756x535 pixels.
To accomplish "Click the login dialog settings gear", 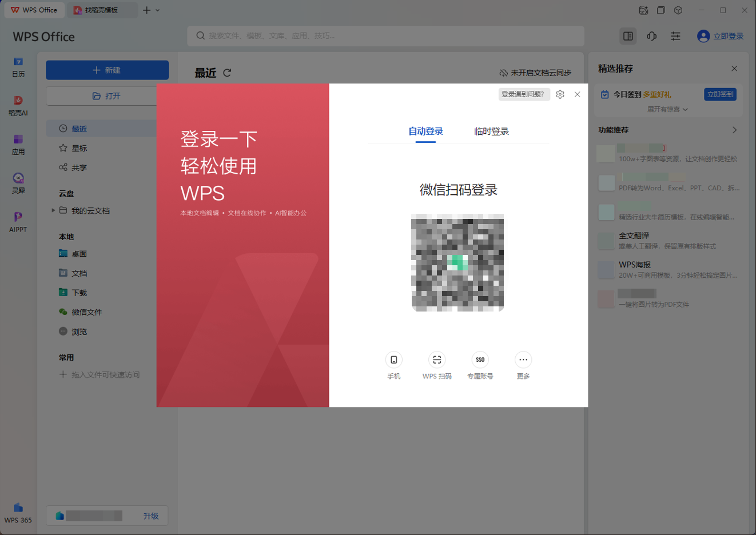I will tap(560, 94).
